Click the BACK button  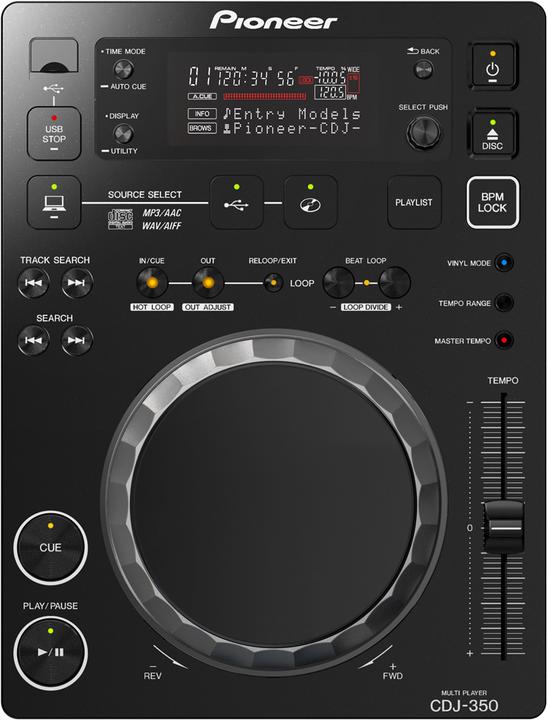423,70
